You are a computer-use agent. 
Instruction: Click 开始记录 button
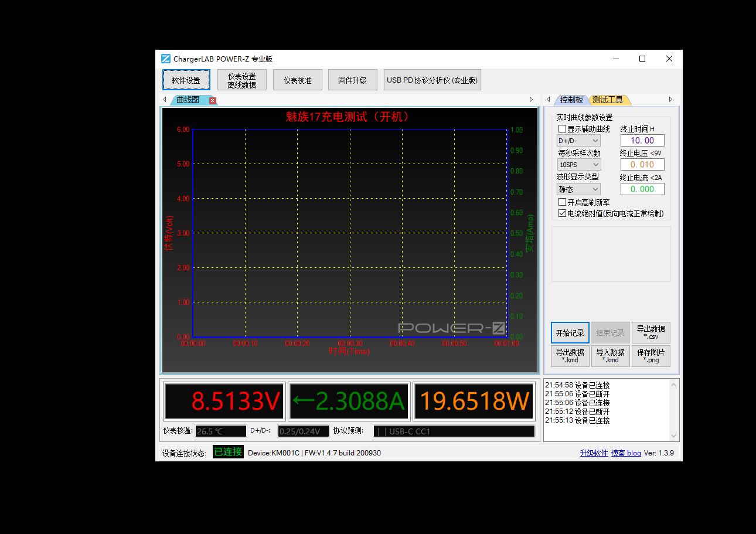click(570, 333)
